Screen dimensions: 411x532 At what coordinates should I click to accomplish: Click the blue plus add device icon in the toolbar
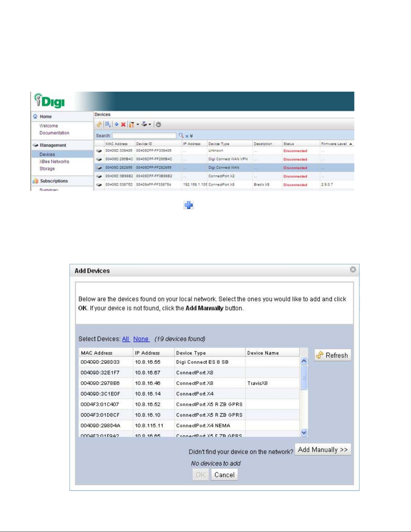116,125
